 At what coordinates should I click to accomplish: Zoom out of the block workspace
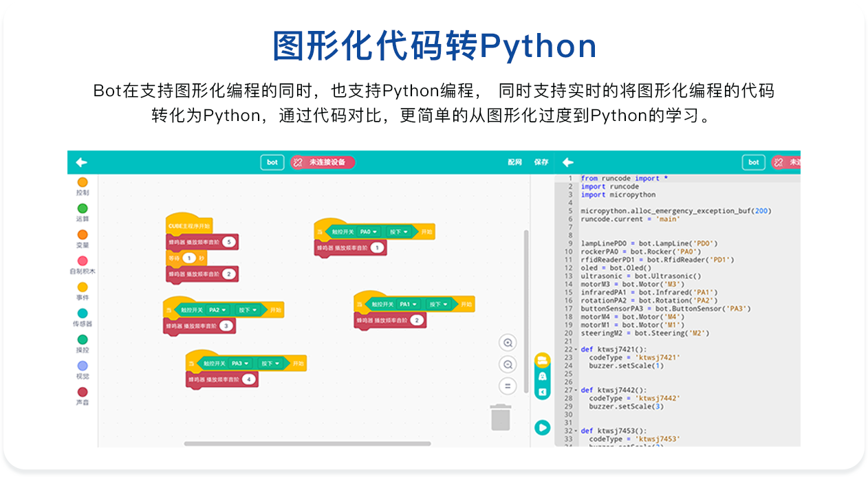(508, 364)
